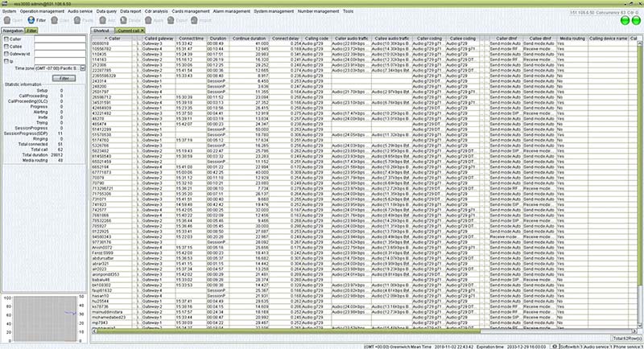The image size is (644, 349).
Task: Click the Filter toolbar icon
Action: tap(31, 19)
